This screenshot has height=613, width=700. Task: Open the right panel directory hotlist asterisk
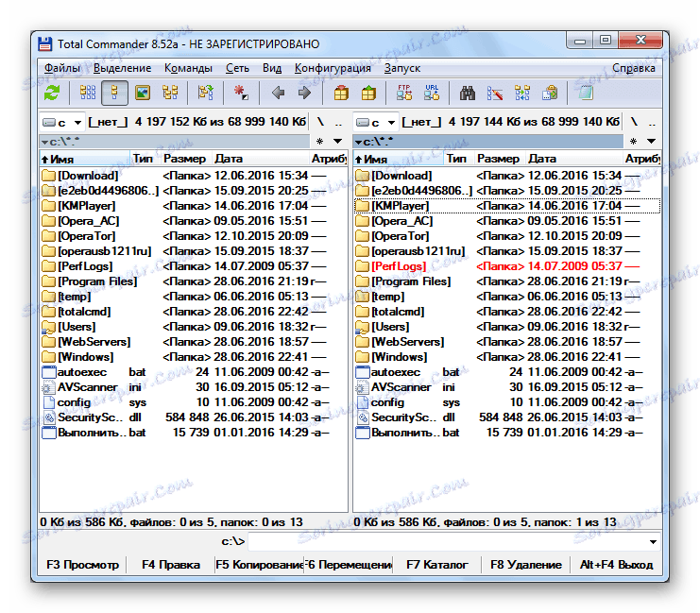point(633,142)
